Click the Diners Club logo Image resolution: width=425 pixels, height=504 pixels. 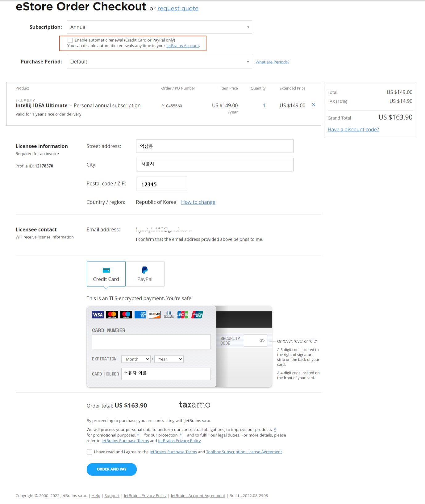point(169,314)
